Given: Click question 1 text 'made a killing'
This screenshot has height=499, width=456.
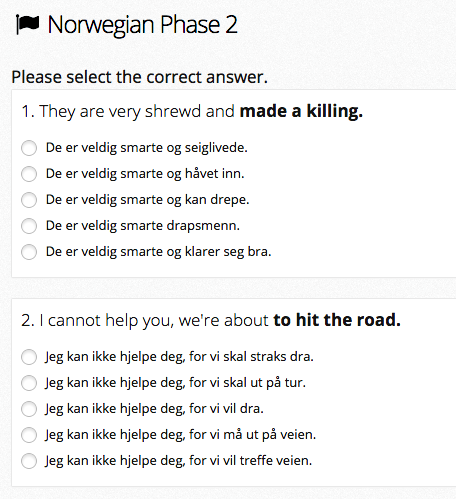Looking at the screenshot, I should pyautogui.click(x=299, y=111).
